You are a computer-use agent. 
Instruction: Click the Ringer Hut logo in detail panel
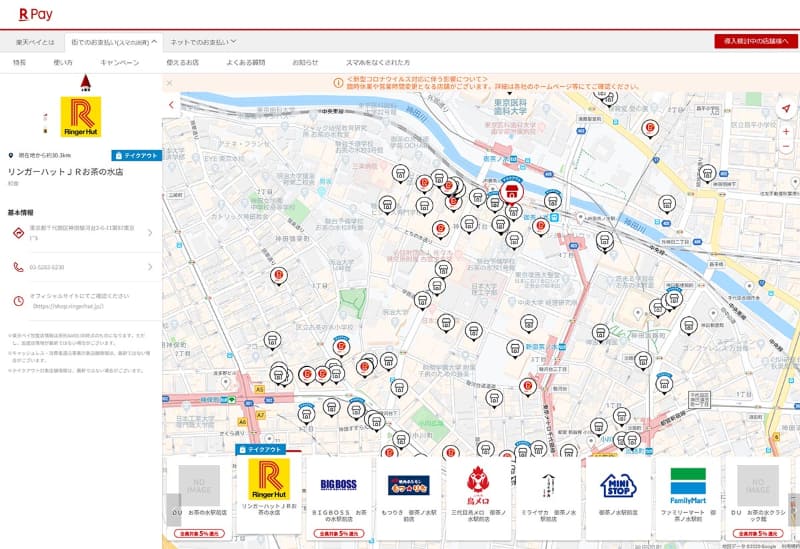point(81,117)
